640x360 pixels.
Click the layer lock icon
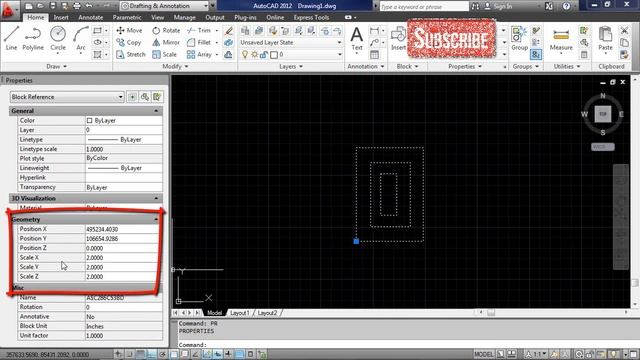coord(264,54)
